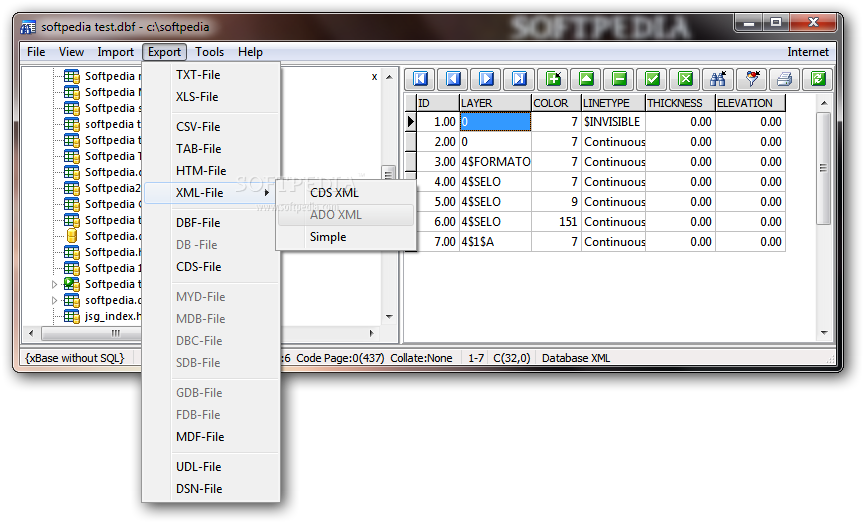Image resolution: width=864 pixels, height=523 pixels.
Task: Click the ELEVATION column header
Action: [750, 103]
